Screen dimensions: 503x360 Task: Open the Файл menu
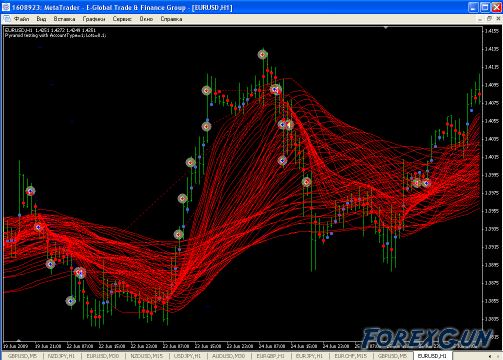coord(21,19)
